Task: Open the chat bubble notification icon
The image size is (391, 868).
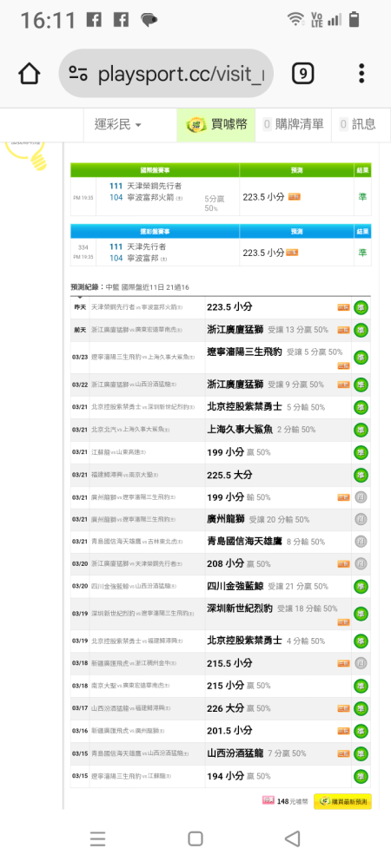Action: (149, 21)
